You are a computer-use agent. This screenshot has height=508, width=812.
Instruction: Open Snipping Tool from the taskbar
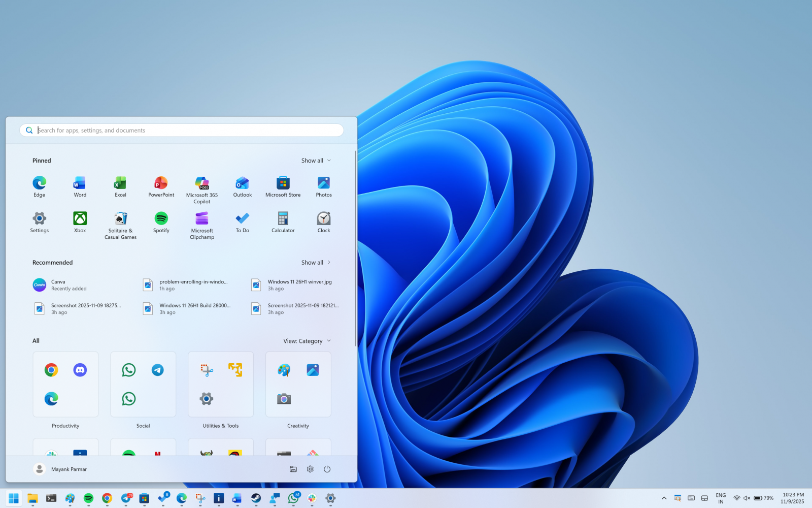200,499
